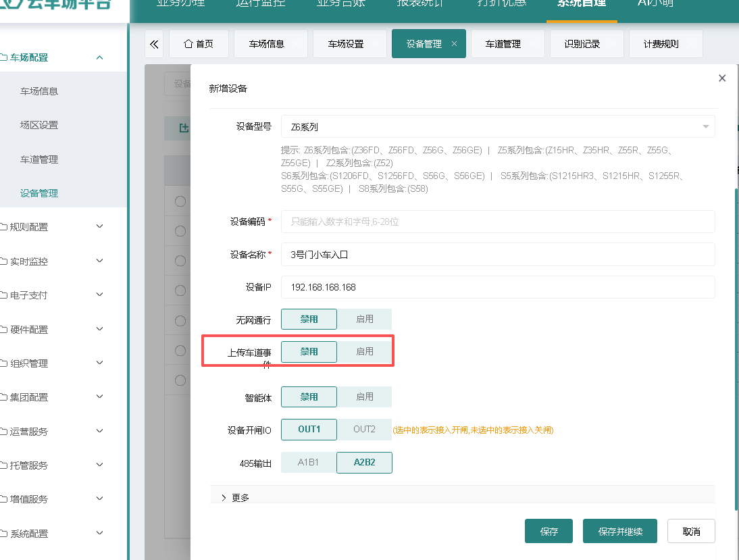Choose A1B1 for 485输出
The image size is (739, 560).
[x=308, y=463]
